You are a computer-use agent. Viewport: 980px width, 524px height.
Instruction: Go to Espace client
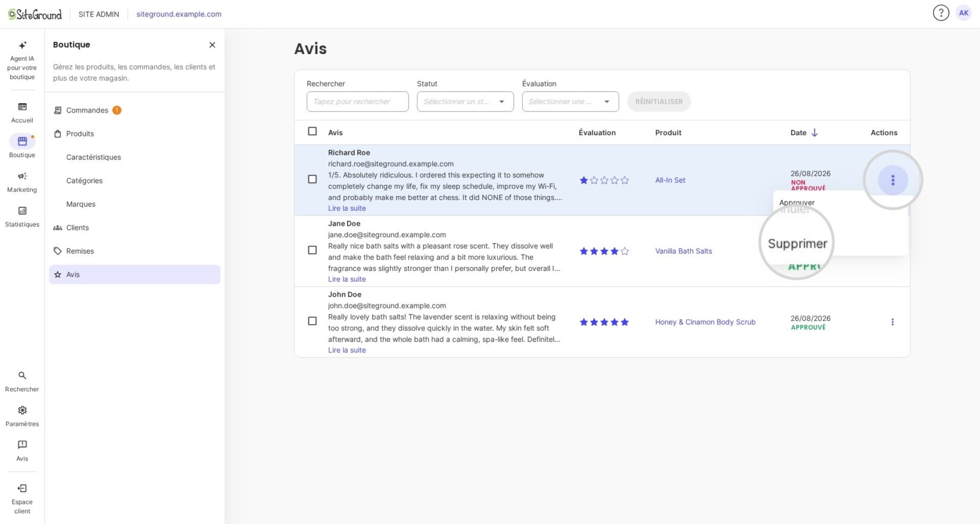[22, 499]
